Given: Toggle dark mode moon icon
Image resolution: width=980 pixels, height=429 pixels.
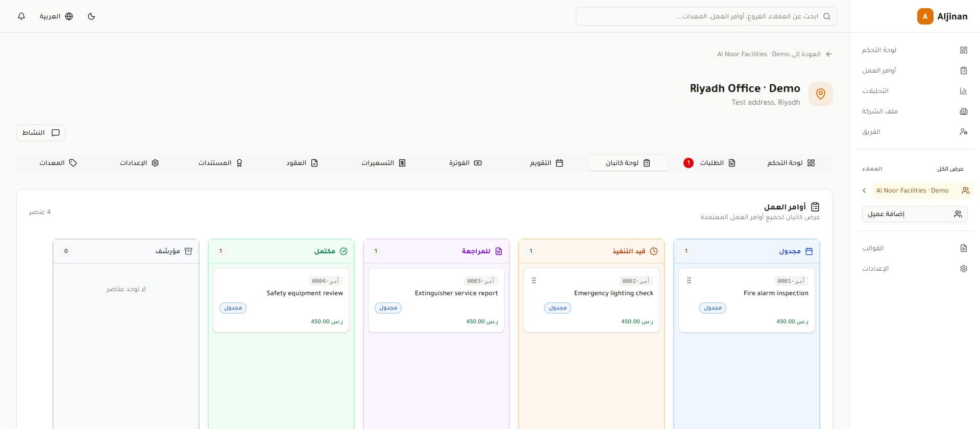Looking at the screenshot, I should [91, 16].
